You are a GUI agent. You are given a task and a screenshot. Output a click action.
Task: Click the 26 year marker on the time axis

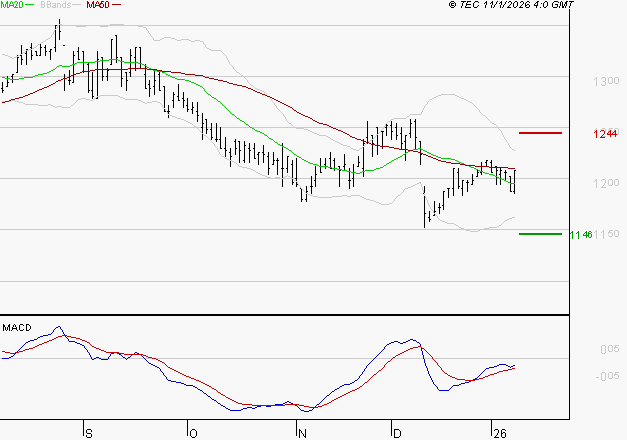click(x=500, y=434)
